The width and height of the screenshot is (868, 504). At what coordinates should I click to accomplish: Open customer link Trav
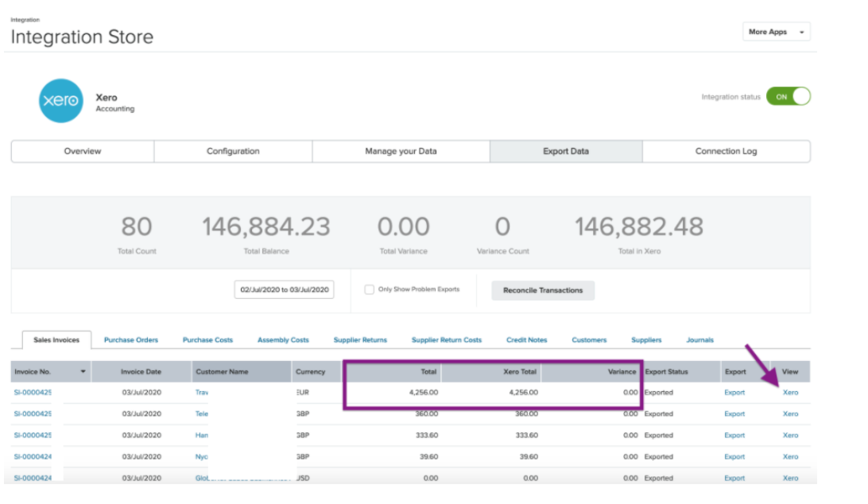[x=202, y=393]
